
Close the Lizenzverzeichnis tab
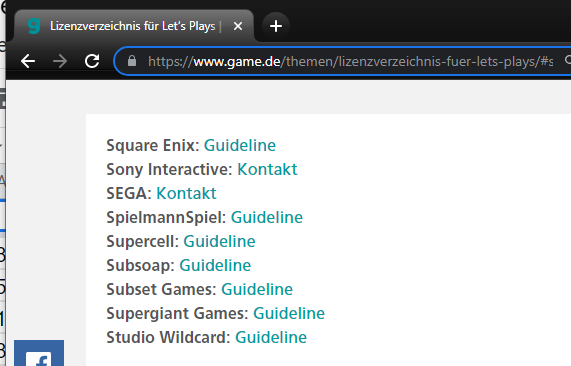pyautogui.click(x=238, y=26)
